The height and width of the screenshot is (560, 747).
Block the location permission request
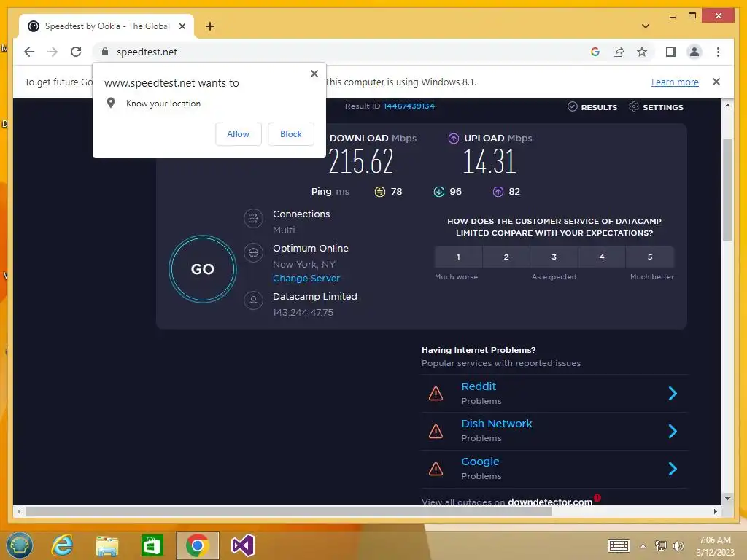290,134
